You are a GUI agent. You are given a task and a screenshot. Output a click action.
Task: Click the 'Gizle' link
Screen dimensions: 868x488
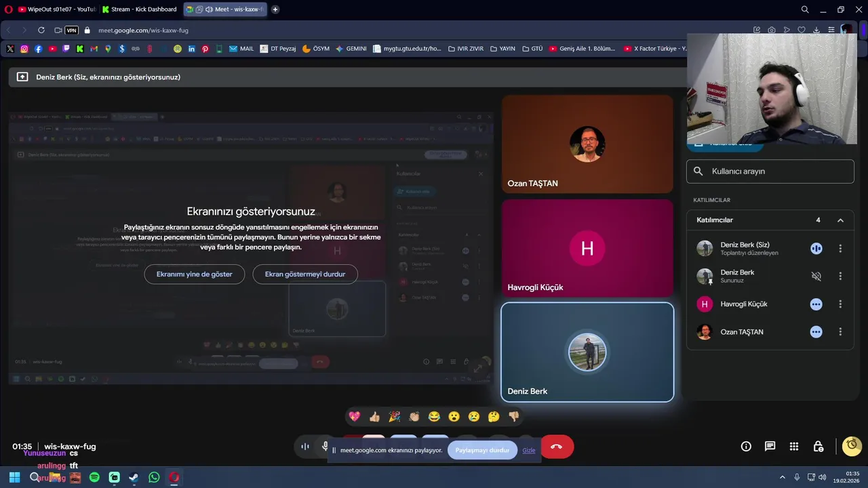pyautogui.click(x=529, y=450)
